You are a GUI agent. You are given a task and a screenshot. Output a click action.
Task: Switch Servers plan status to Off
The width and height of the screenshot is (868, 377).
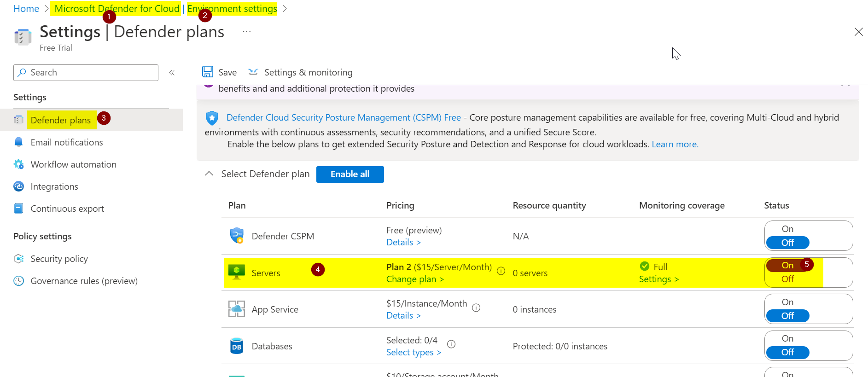[x=787, y=279]
